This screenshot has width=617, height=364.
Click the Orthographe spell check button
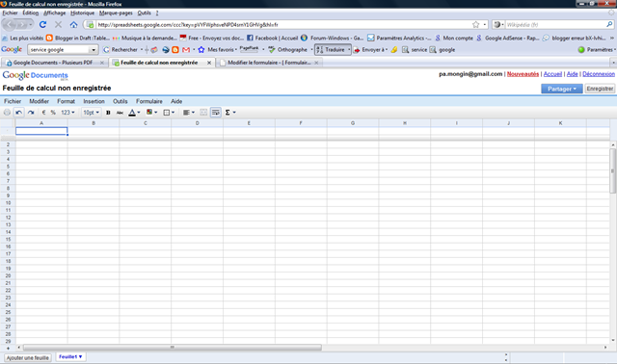[288, 50]
